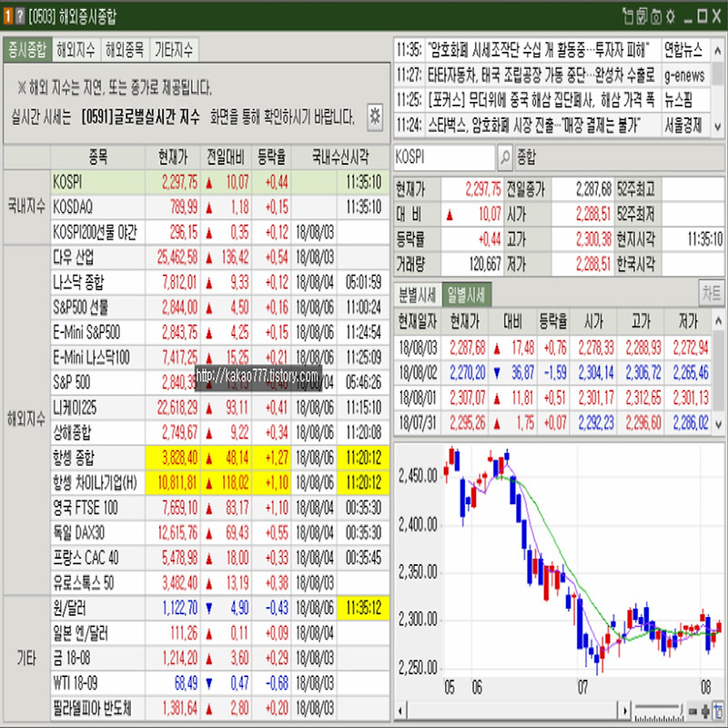
Task: Select the 나스닥 종합 row
Action: point(219,282)
